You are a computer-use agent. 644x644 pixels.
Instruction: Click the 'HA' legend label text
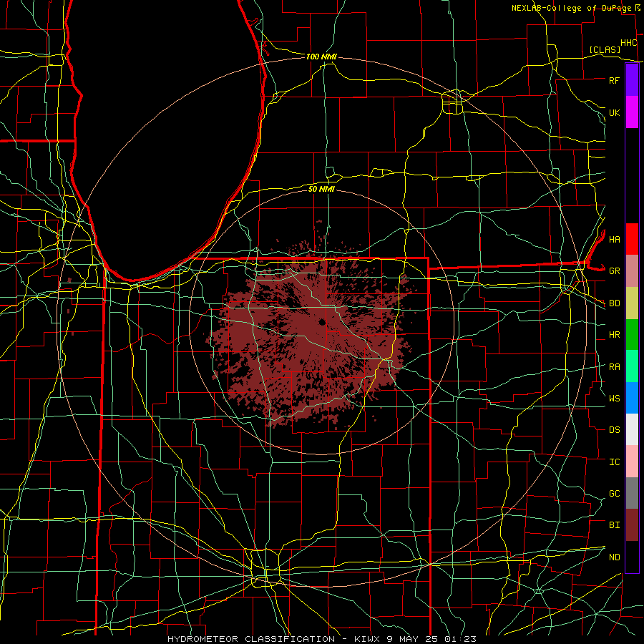click(614, 239)
